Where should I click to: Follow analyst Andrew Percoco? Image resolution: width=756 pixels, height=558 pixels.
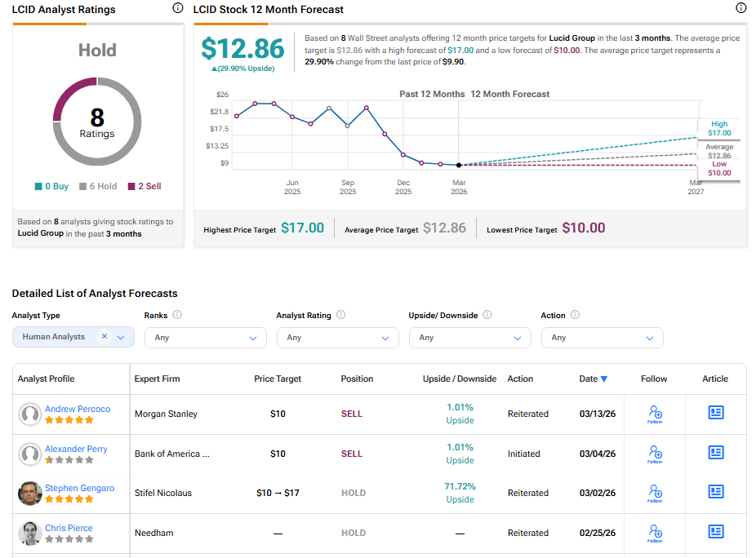tap(654, 414)
